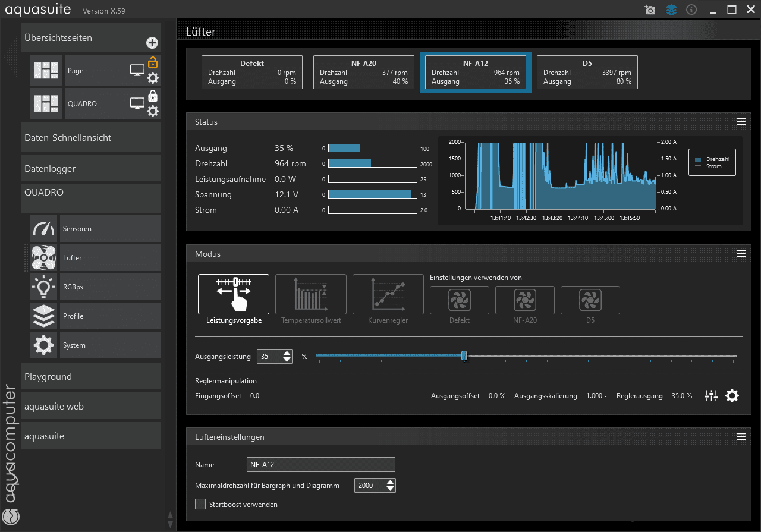Viewport: 761px width, 532px height.
Task: Open System page in sidebar
Action: pyautogui.click(x=110, y=345)
